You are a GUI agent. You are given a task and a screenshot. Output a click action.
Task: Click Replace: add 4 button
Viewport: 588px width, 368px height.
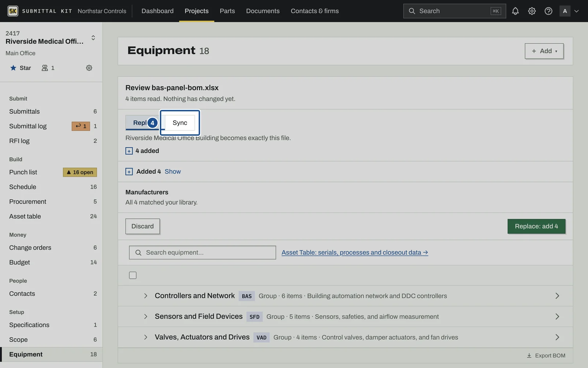(536, 226)
